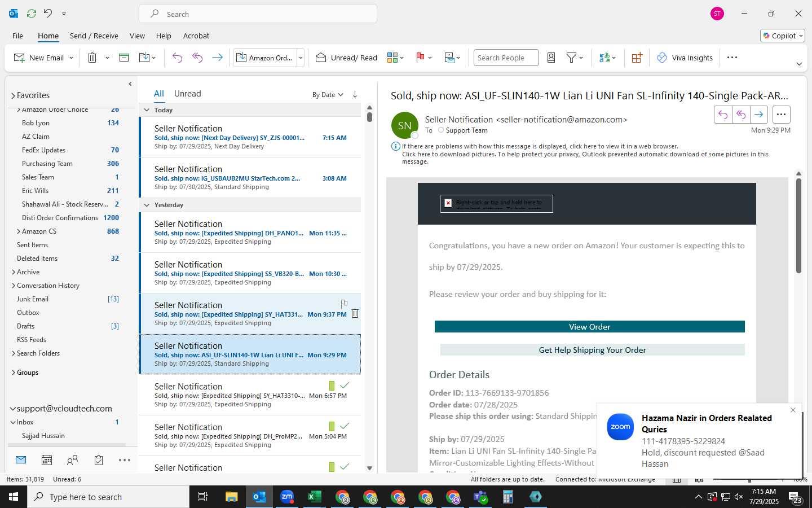
Task: Open the Help tab
Action: tap(164, 36)
